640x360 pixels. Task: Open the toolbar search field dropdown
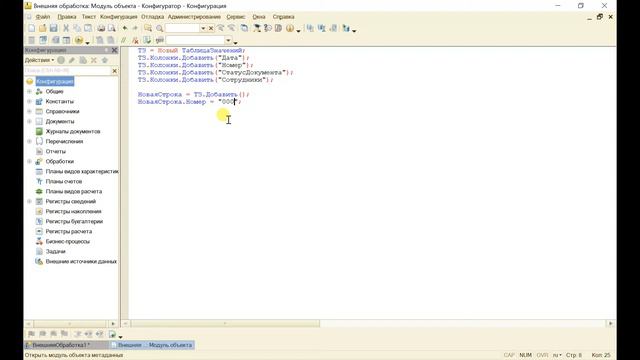(203, 28)
